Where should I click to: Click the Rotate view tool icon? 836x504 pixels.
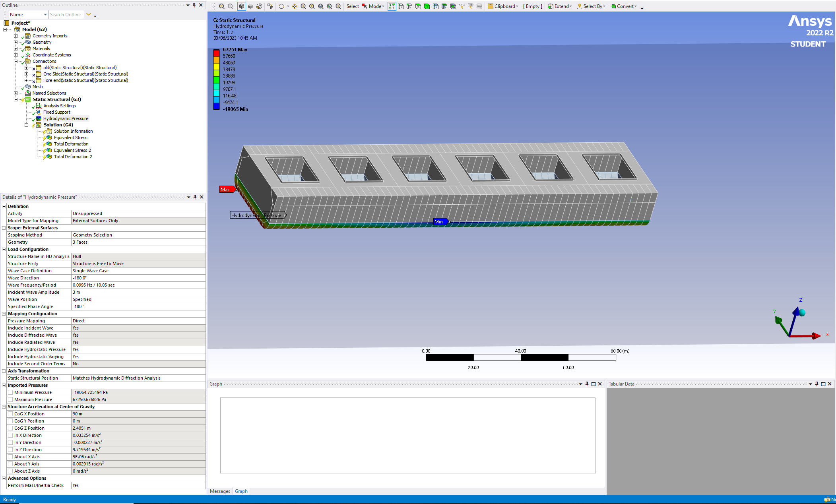click(x=281, y=6)
